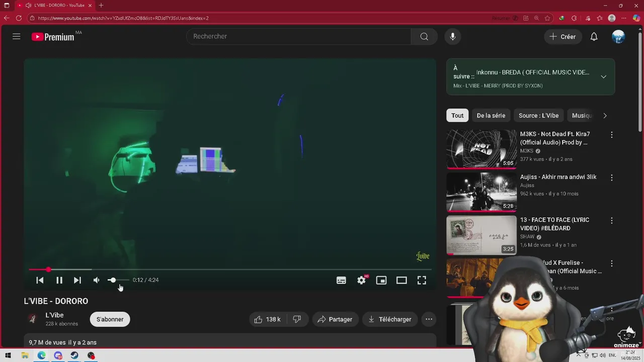This screenshot has height=362, width=644.
Task: Reload the page in browser
Action: (x=19, y=18)
